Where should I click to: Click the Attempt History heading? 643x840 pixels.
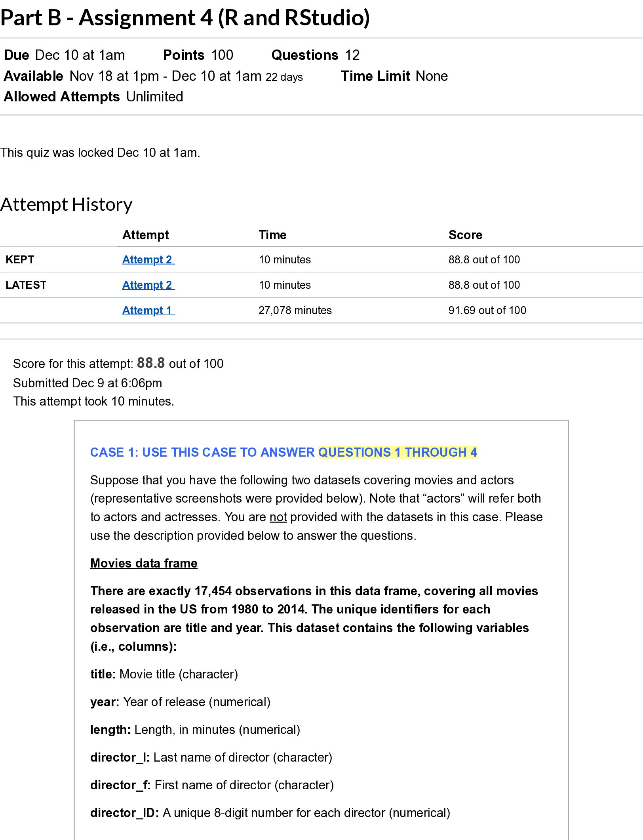[66, 205]
